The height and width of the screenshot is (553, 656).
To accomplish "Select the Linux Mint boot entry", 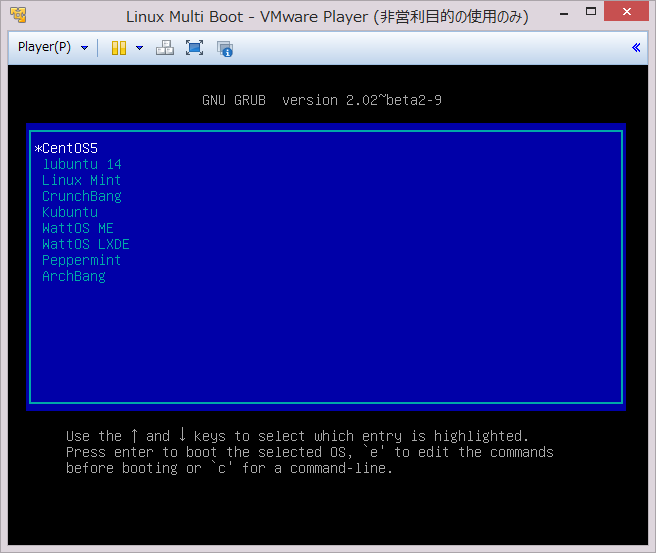I will coord(82,180).
